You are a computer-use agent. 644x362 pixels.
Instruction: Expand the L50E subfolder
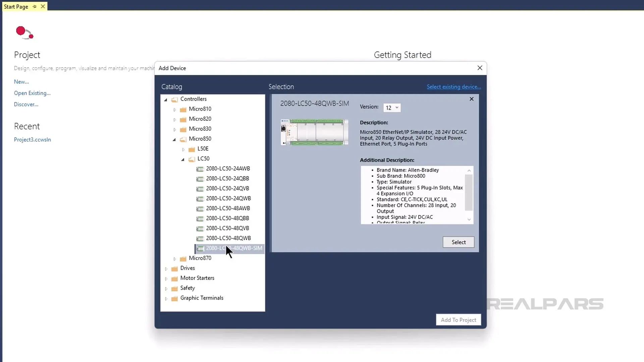[x=183, y=149]
